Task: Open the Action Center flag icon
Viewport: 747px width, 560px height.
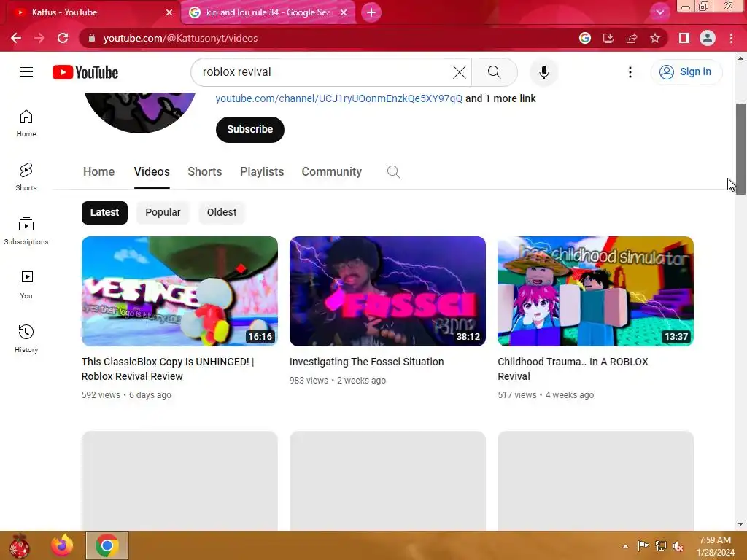Action: 643,545
